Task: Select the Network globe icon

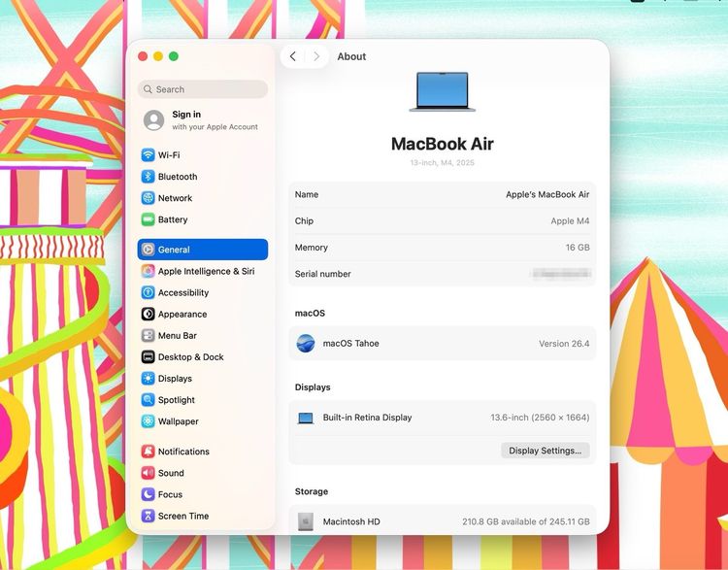Action: [149, 198]
